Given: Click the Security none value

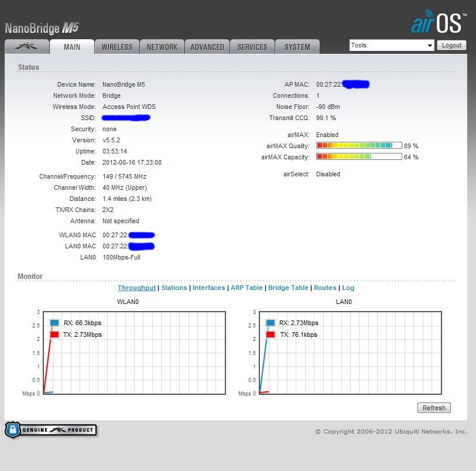Looking at the screenshot, I should (x=109, y=129).
